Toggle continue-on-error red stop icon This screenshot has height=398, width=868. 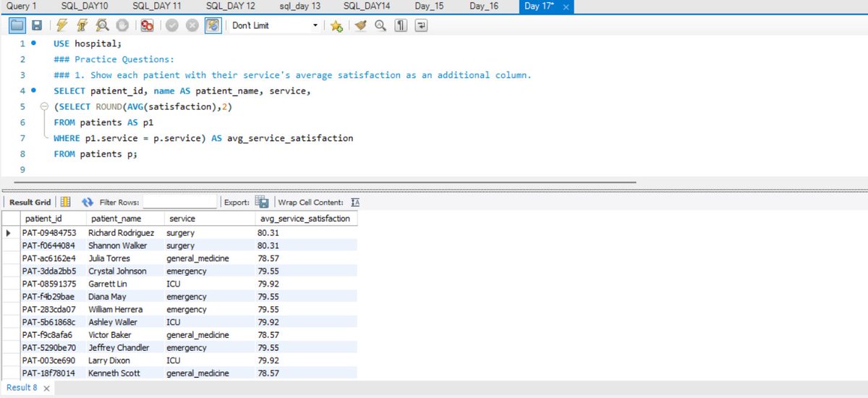click(x=148, y=25)
